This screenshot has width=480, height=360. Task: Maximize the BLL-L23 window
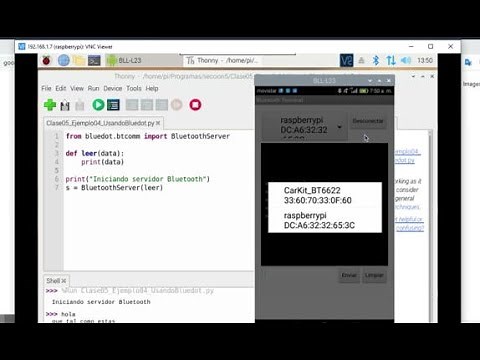(379, 81)
